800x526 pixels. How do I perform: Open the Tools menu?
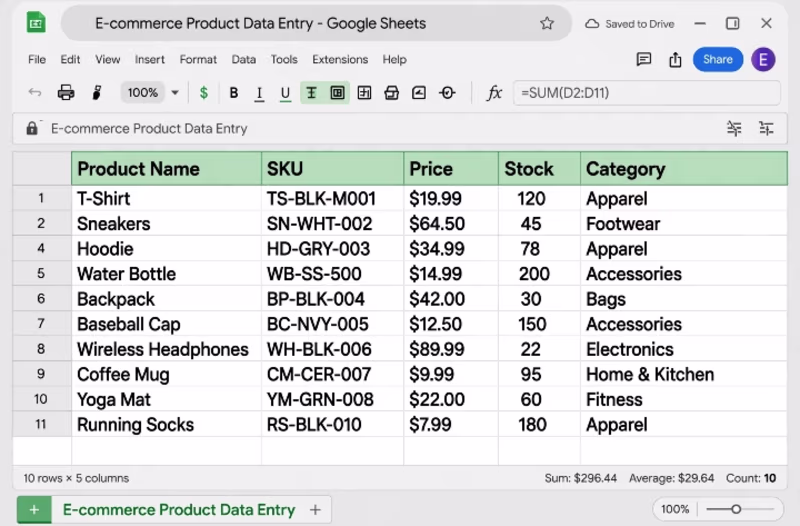284,60
